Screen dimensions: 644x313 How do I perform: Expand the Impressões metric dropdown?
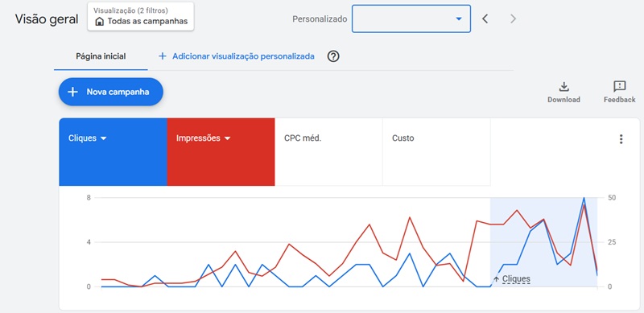227,138
